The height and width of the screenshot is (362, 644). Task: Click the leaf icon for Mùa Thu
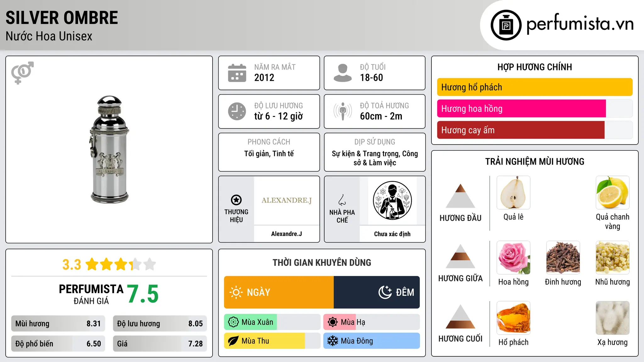(x=233, y=341)
